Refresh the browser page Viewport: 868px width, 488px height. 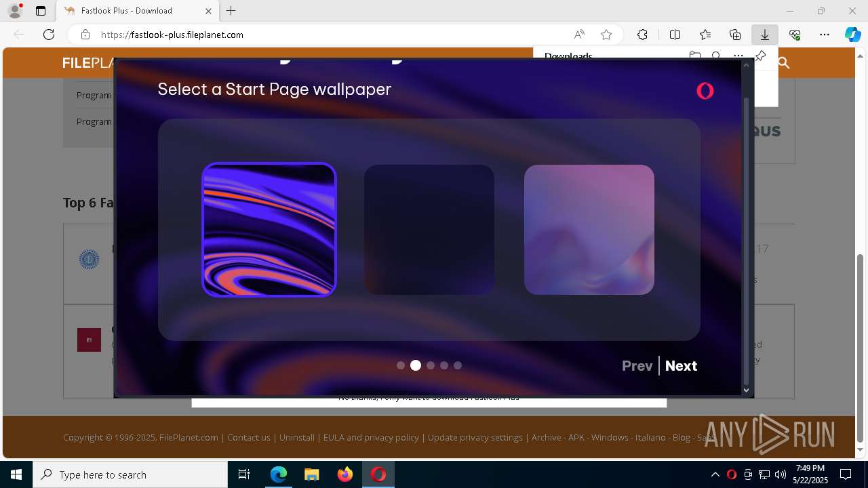click(x=49, y=35)
